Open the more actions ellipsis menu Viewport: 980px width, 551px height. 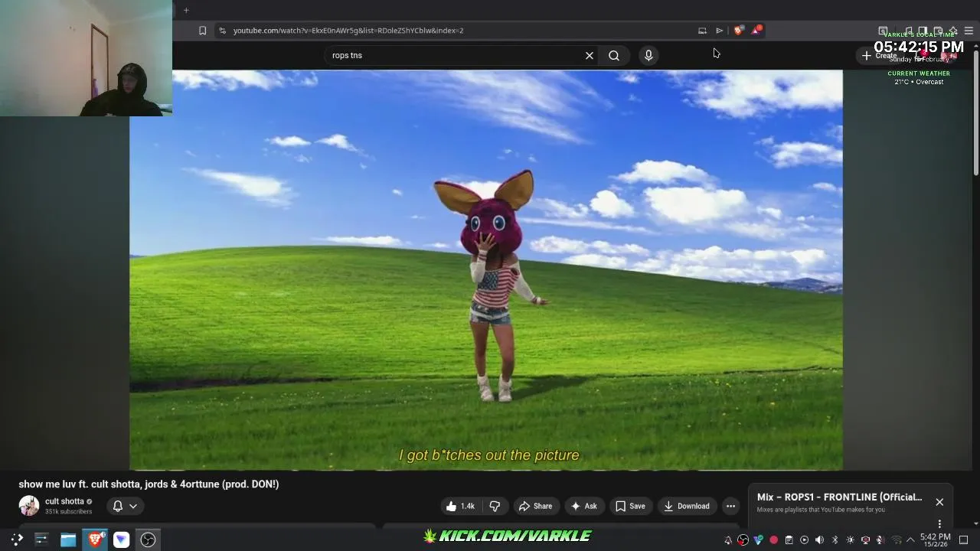[730, 506]
